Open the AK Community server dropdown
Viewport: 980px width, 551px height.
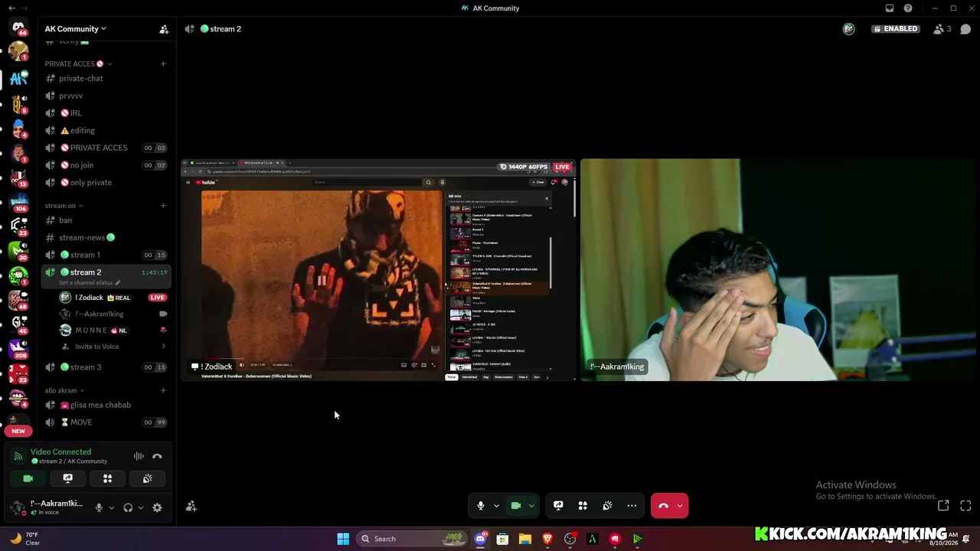(75, 29)
